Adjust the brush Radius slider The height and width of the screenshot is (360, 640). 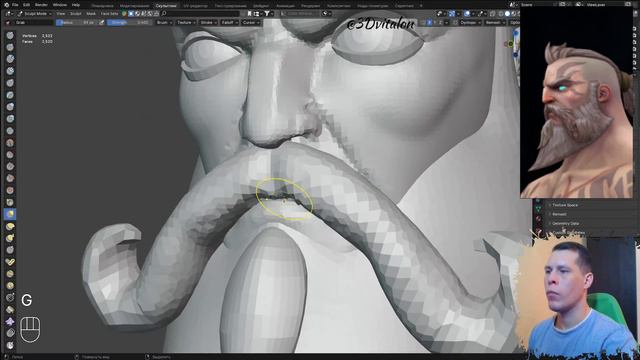[77, 22]
